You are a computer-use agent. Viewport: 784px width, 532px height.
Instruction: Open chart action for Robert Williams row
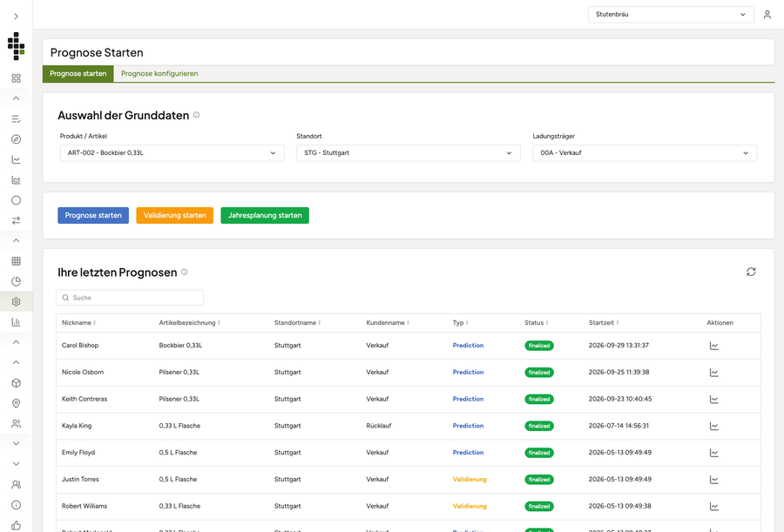[714, 507]
